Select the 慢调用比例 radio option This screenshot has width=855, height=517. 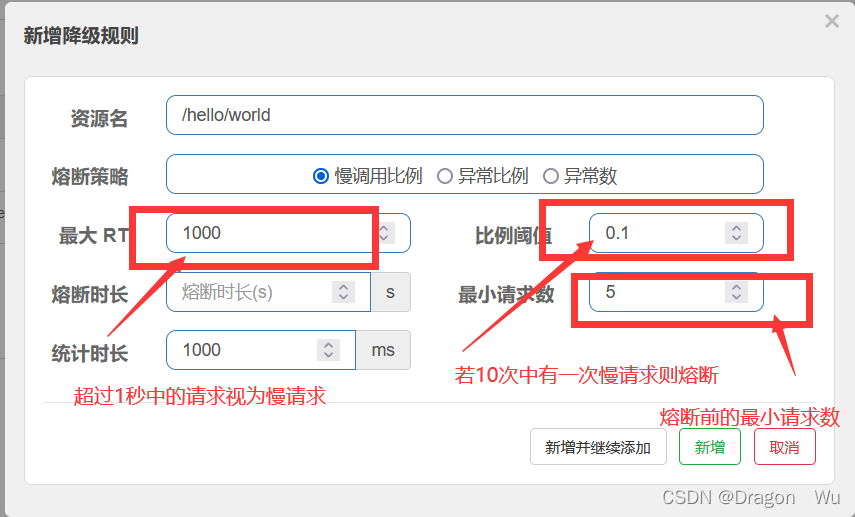tap(321, 176)
